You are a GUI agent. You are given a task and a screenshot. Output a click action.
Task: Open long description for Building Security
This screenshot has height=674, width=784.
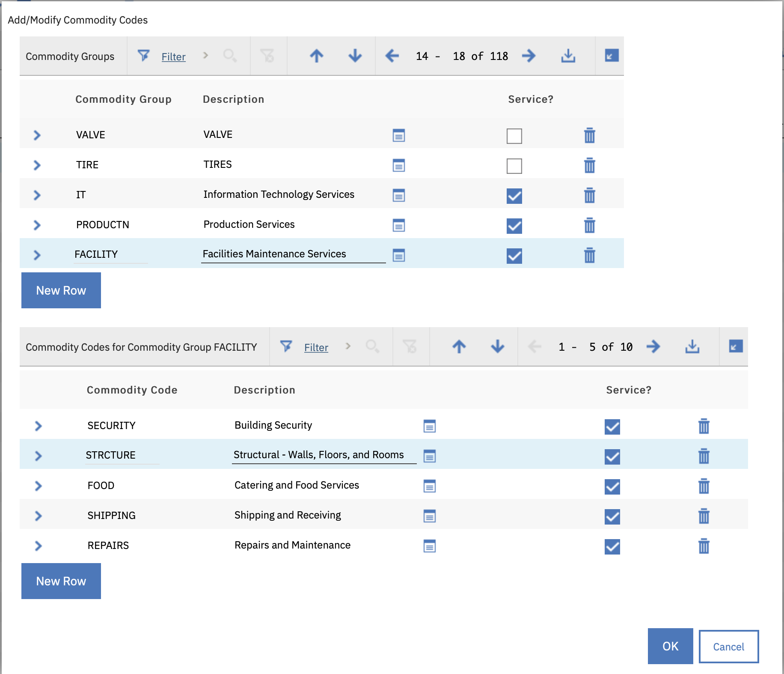(x=429, y=426)
